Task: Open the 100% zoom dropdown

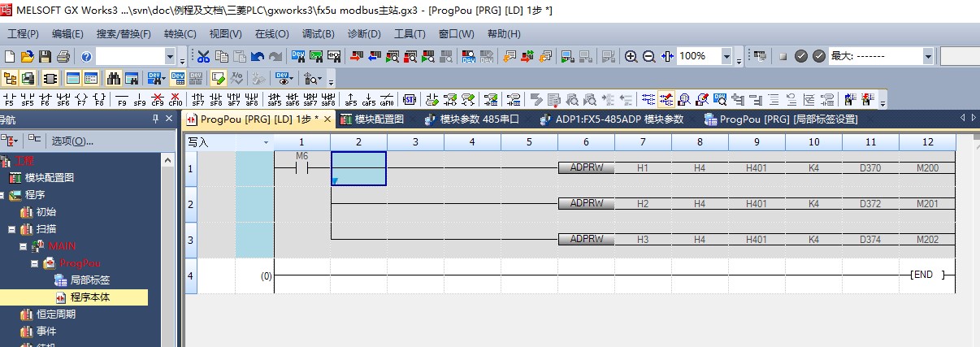Action: click(x=726, y=57)
